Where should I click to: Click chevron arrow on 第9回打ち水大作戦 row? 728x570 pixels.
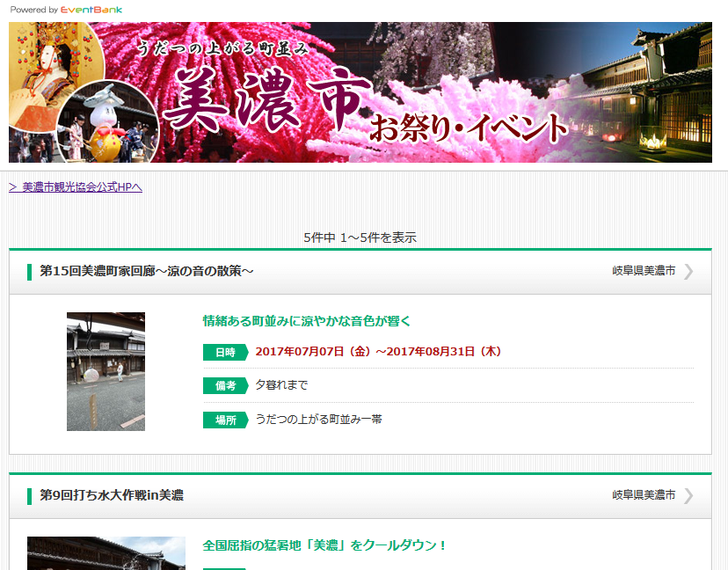pyautogui.click(x=688, y=496)
